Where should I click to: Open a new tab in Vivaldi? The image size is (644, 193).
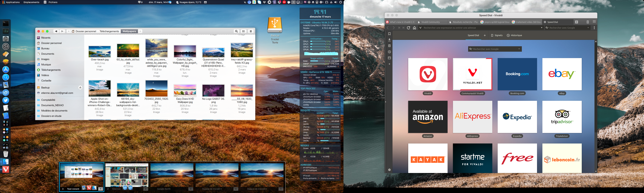(577, 22)
